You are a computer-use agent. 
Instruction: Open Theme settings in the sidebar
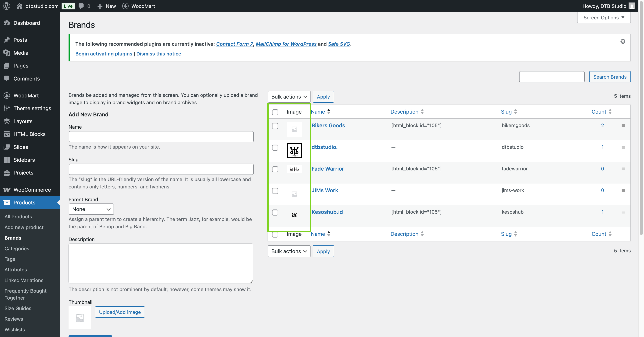(x=30, y=108)
